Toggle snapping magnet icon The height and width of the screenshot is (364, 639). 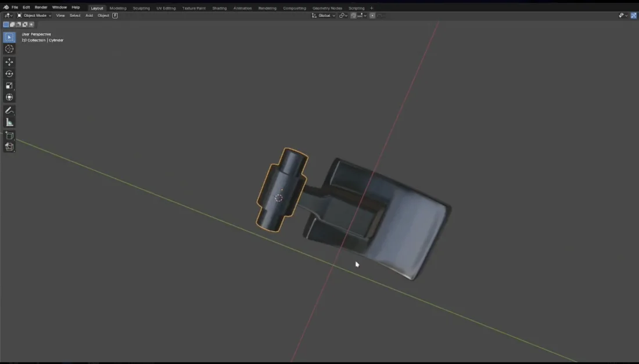click(353, 16)
